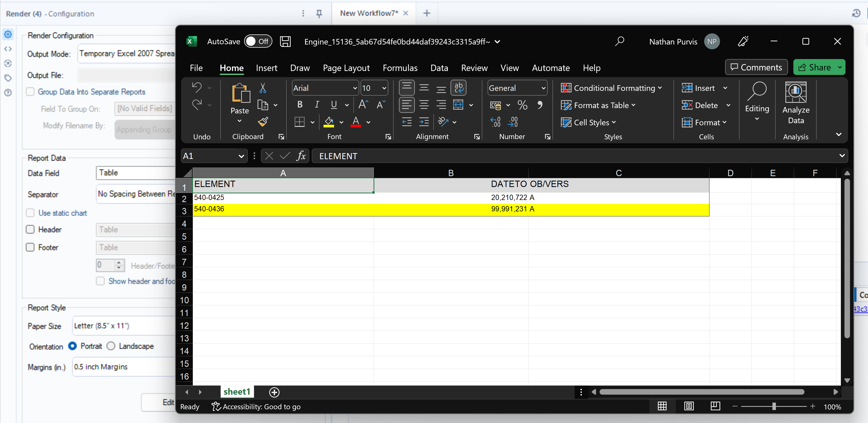Click the Increase Font Size icon
Screen dimensions: 868x423
tap(363, 105)
